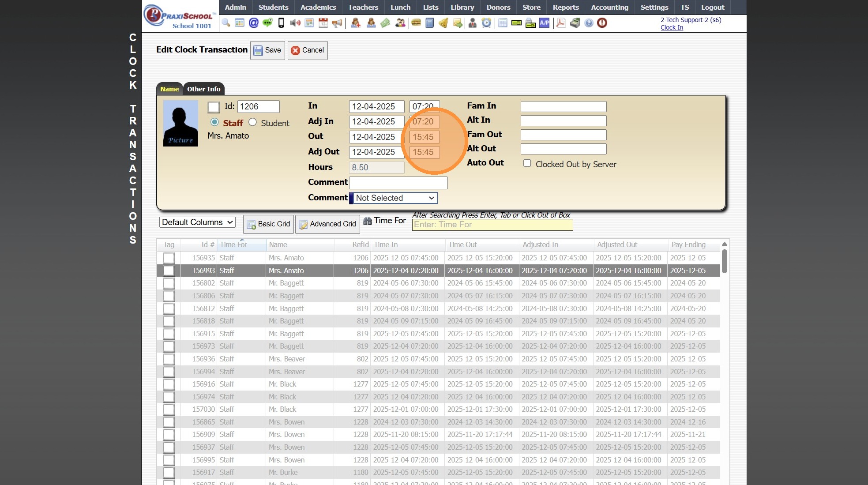Tag the row with Id 156935
Screen dimensions: 868x485
[x=169, y=258]
